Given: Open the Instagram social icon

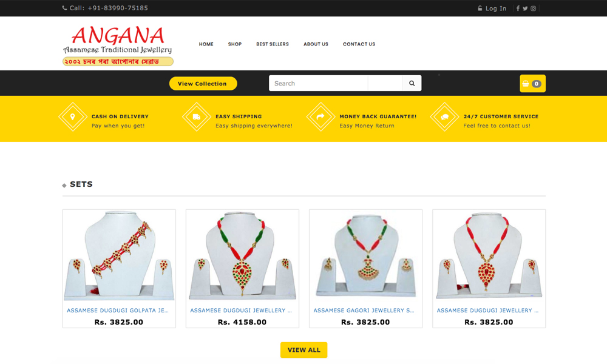Looking at the screenshot, I should pos(533,8).
